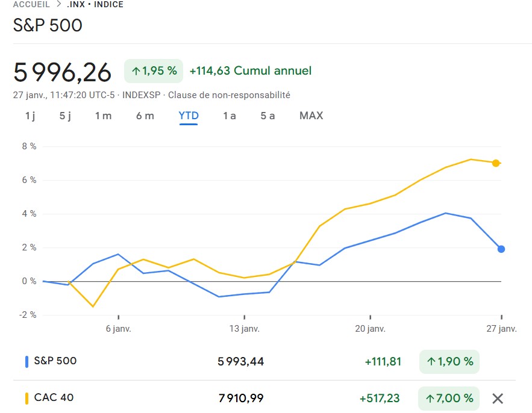Click the 4 % axis label
Image resolution: width=532 pixels, height=413 pixels.
(x=29, y=214)
